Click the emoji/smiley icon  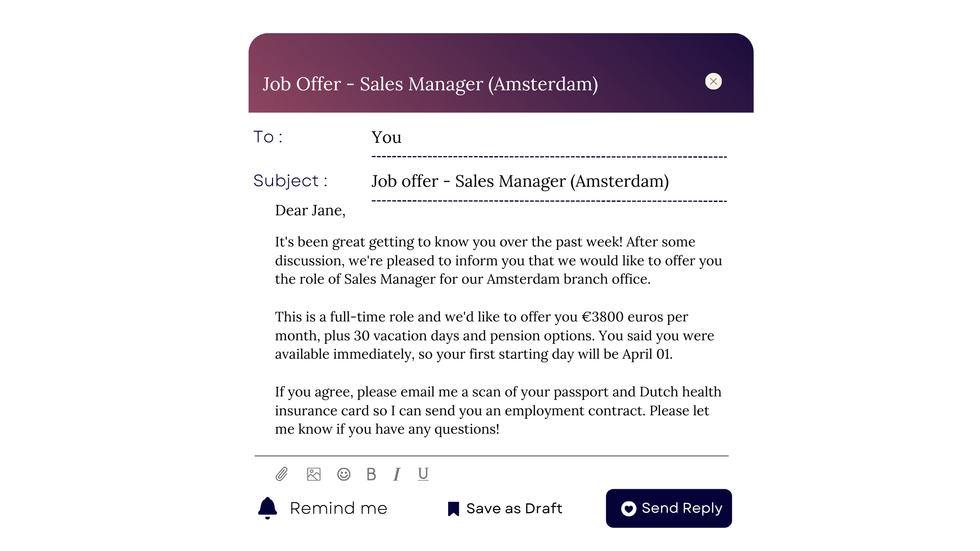click(x=344, y=473)
